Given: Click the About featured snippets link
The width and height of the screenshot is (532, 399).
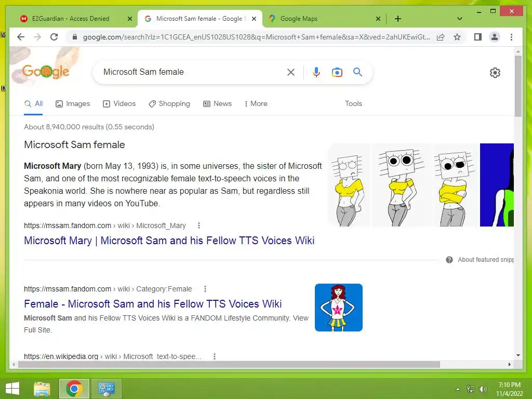Looking at the screenshot, I should pos(486,260).
